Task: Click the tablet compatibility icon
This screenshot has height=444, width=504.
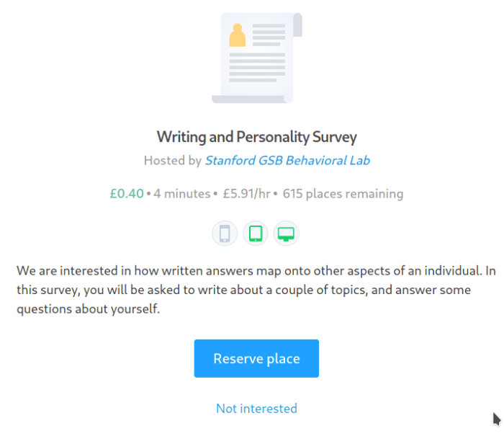Action: [x=256, y=234]
